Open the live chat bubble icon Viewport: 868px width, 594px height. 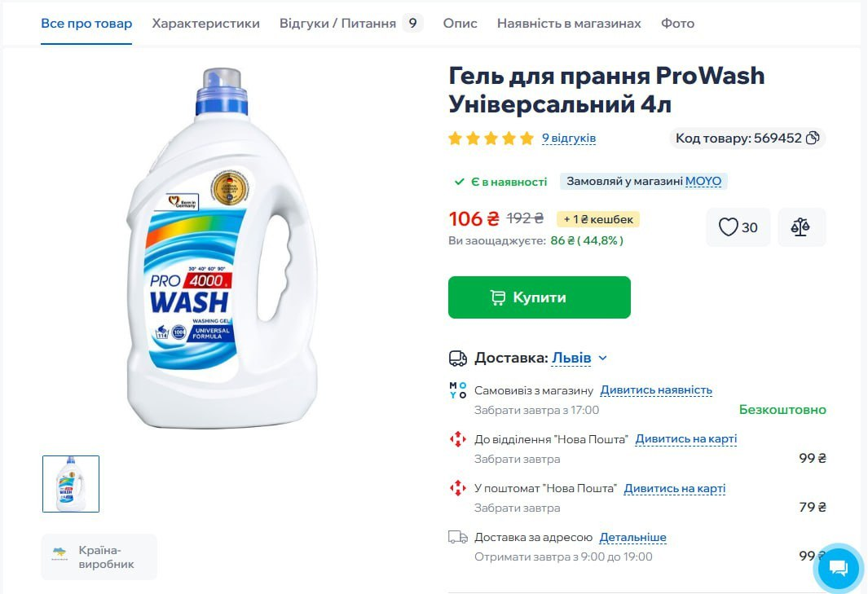click(x=838, y=568)
